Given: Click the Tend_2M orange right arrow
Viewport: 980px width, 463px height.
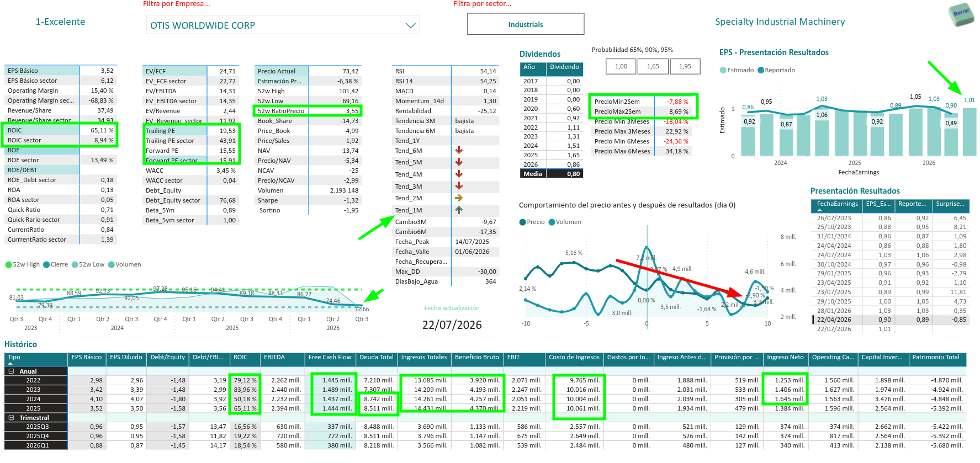Looking at the screenshot, I should click(459, 198).
